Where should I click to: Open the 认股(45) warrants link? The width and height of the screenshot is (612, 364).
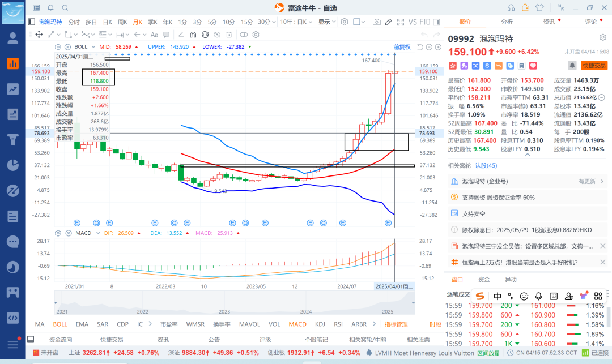pos(486,166)
